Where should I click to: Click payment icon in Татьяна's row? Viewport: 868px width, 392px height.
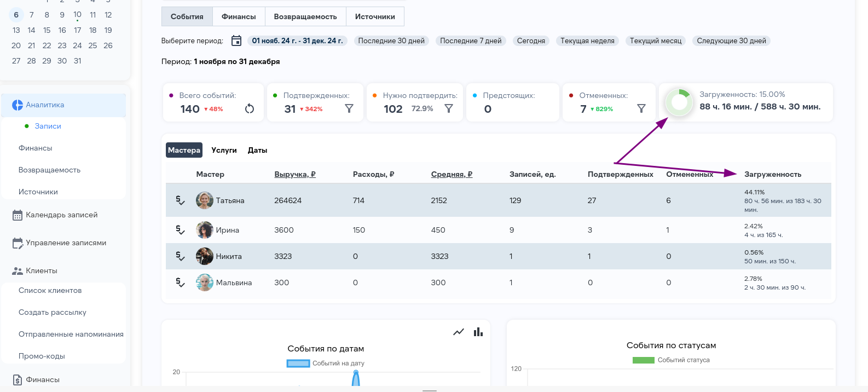pyautogui.click(x=180, y=200)
